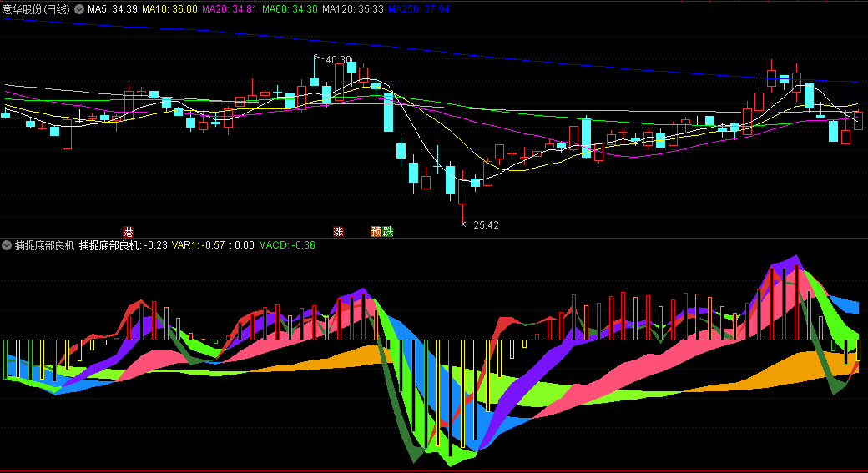Select the 意华股份(日线) chart title
This screenshot has width=868, height=473.
pyautogui.click(x=36, y=9)
